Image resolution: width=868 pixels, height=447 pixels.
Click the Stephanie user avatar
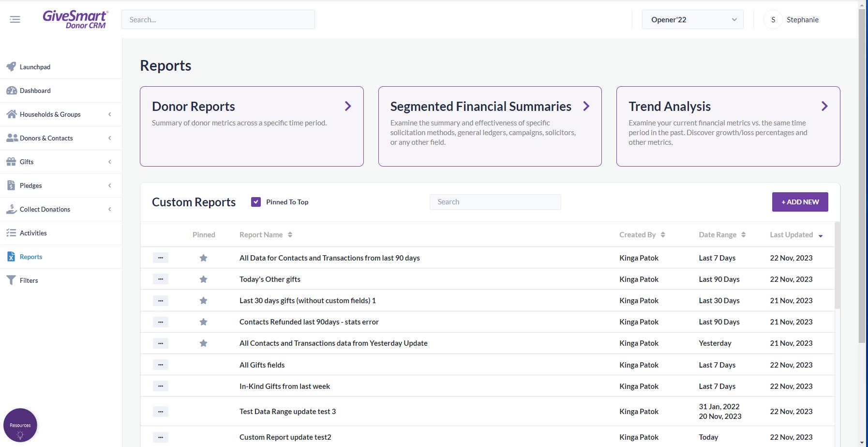pyautogui.click(x=773, y=20)
